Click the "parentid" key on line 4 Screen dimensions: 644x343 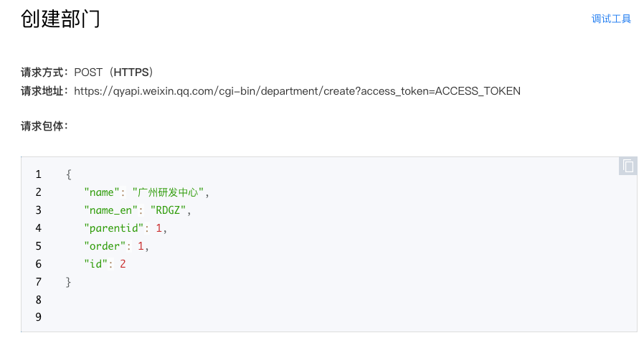tap(114, 228)
